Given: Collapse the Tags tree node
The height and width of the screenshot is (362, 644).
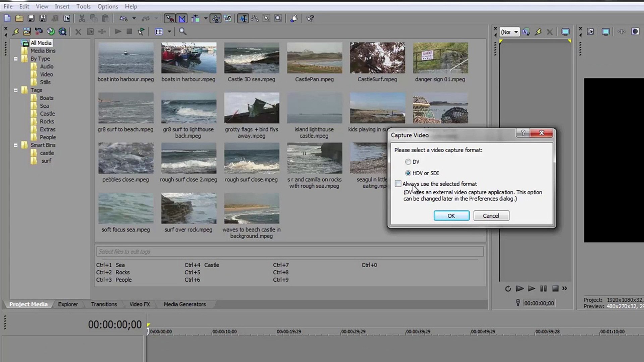Looking at the screenshot, I should [x=15, y=90].
